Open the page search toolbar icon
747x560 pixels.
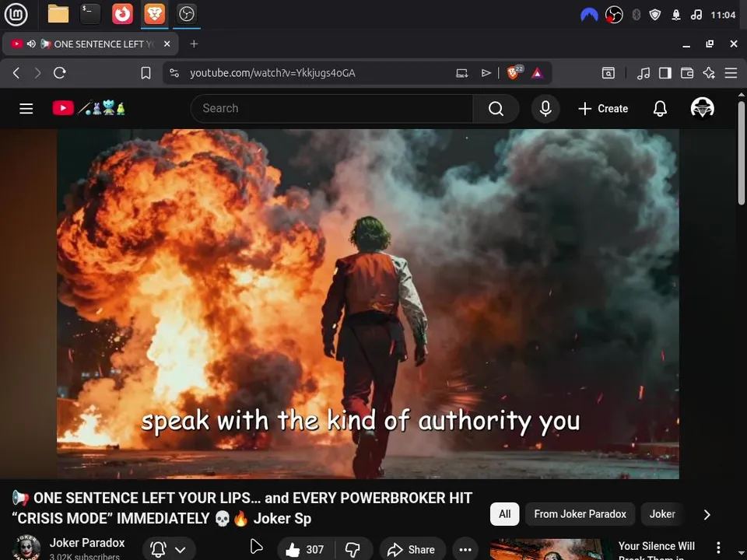point(608,73)
